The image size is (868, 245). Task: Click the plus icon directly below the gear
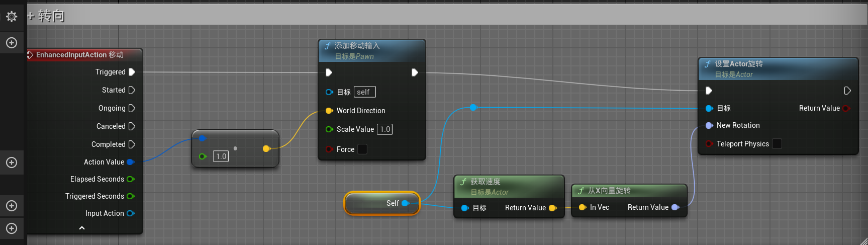(x=12, y=43)
